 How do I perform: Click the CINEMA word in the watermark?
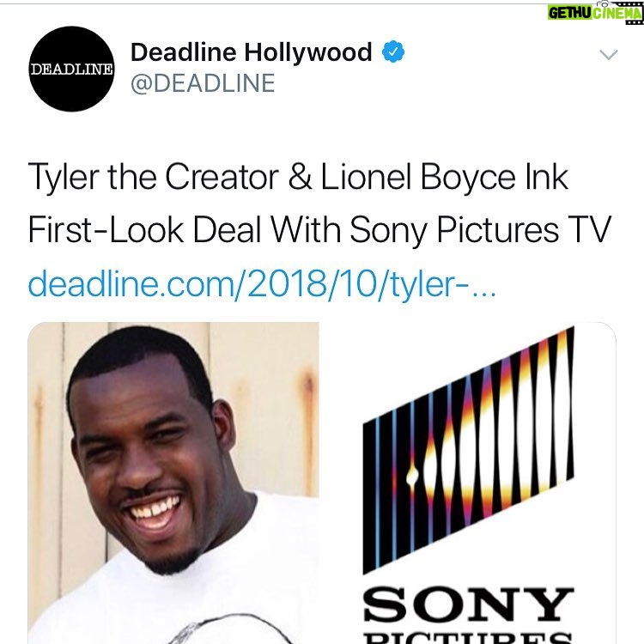click(617, 13)
